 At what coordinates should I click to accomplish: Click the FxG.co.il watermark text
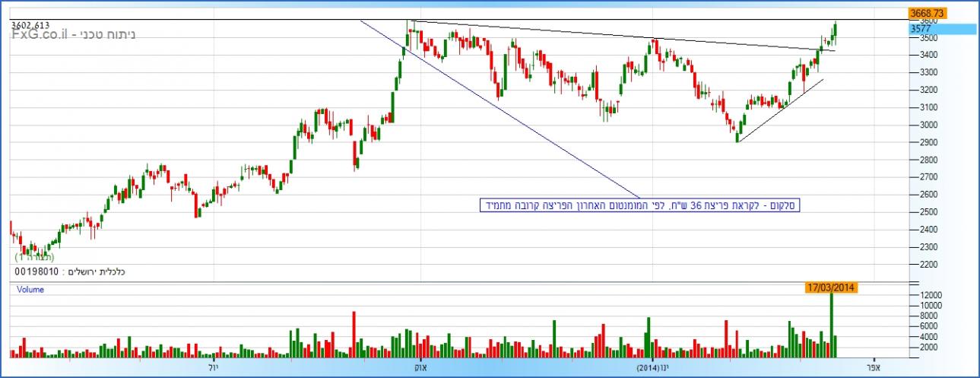pyautogui.click(x=40, y=35)
